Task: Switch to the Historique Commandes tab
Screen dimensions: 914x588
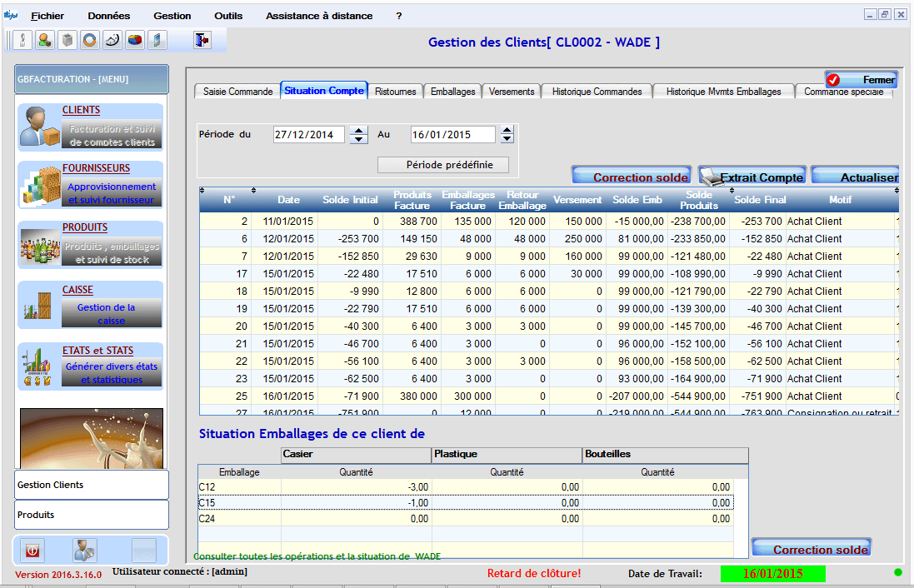Action: pyautogui.click(x=597, y=92)
